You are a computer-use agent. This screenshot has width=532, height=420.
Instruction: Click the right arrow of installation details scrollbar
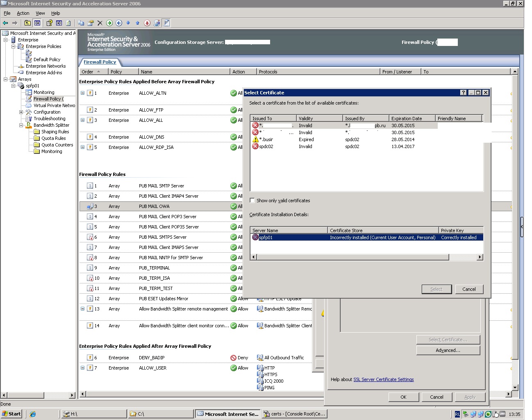(480, 257)
